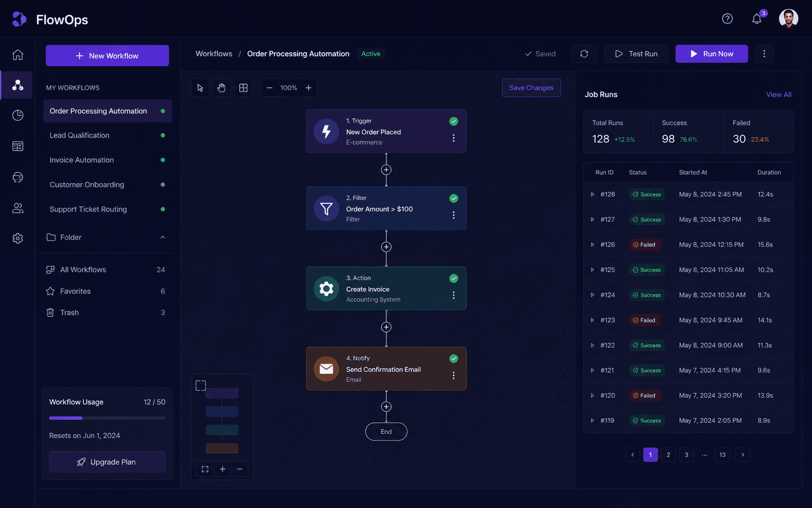Open the settings gear in sidebar
The image size is (812, 508).
pos(18,238)
